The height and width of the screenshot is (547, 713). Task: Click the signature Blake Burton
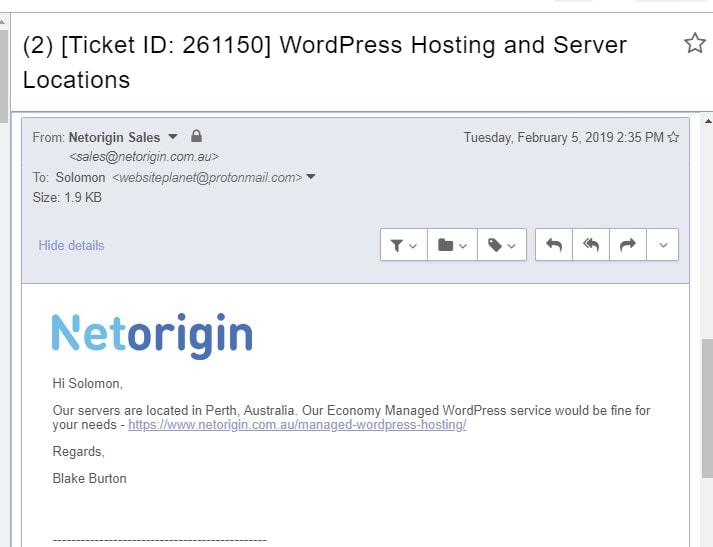click(x=90, y=478)
